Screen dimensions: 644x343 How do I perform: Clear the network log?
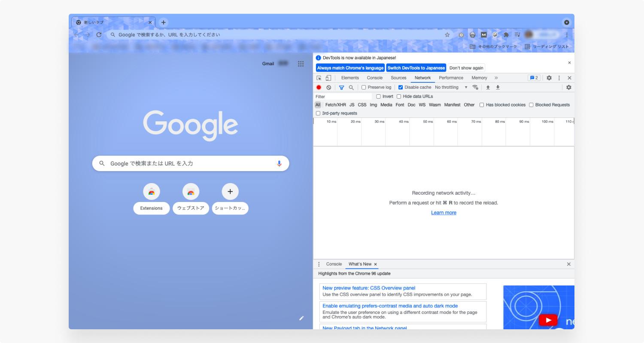(x=328, y=87)
